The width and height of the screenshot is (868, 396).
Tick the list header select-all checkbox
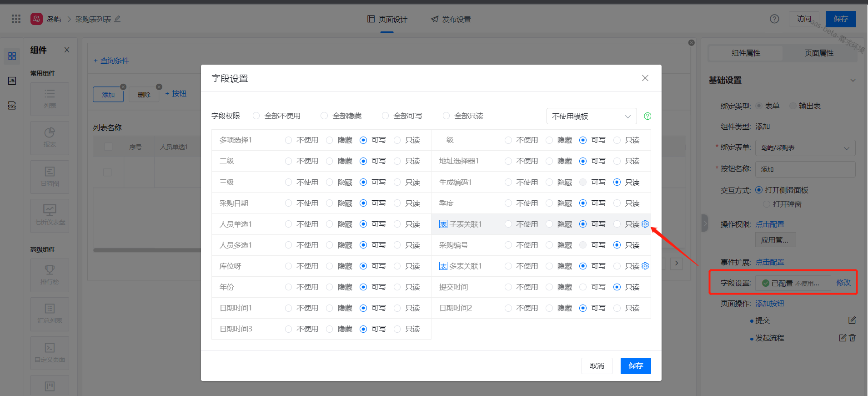(108, 147)
